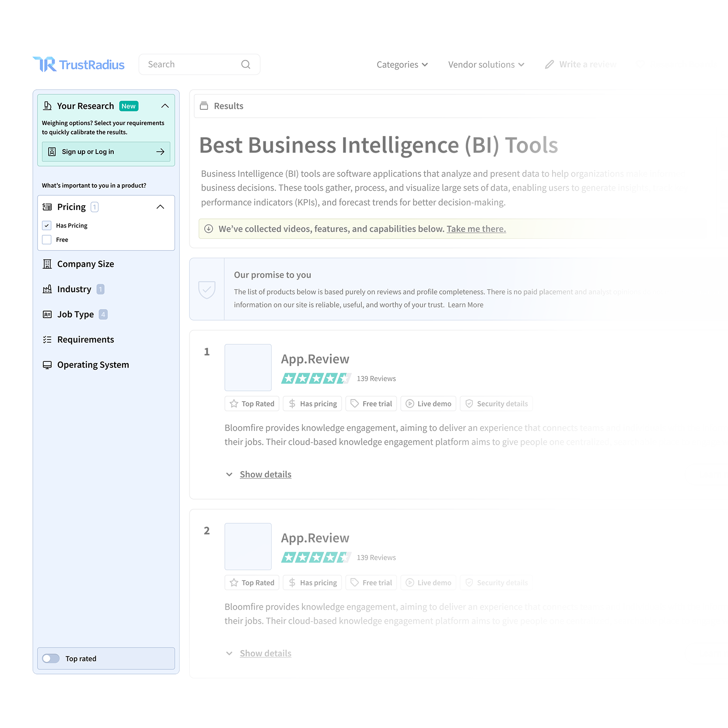This screenshot has width=728, height=728.
Task: Open the Industry filter
Action: click(74, 289)
